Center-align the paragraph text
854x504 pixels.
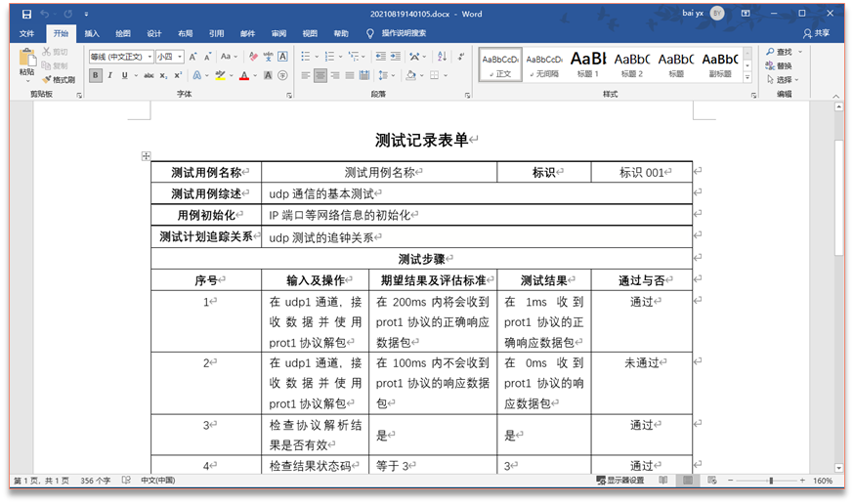pos(320,75)
